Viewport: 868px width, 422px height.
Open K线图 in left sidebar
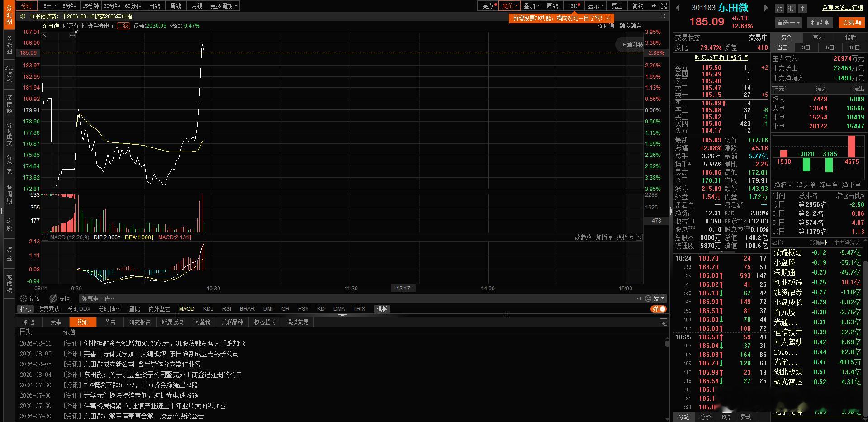(x=9, y=45)
